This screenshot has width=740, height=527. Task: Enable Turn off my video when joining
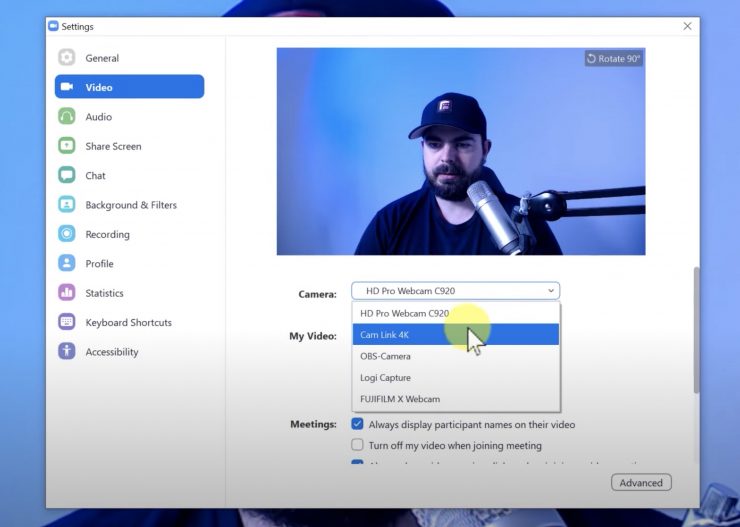(x=357, y=445)
